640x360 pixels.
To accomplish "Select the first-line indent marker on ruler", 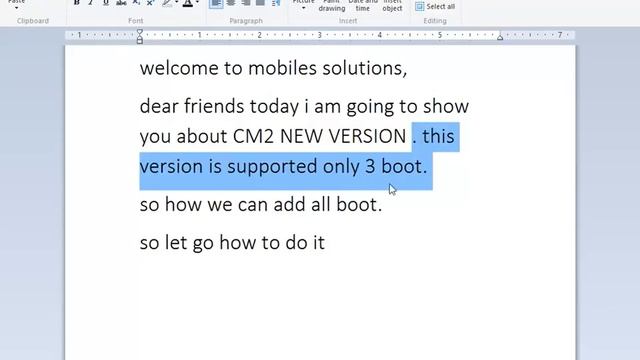I will coord(140,32).
